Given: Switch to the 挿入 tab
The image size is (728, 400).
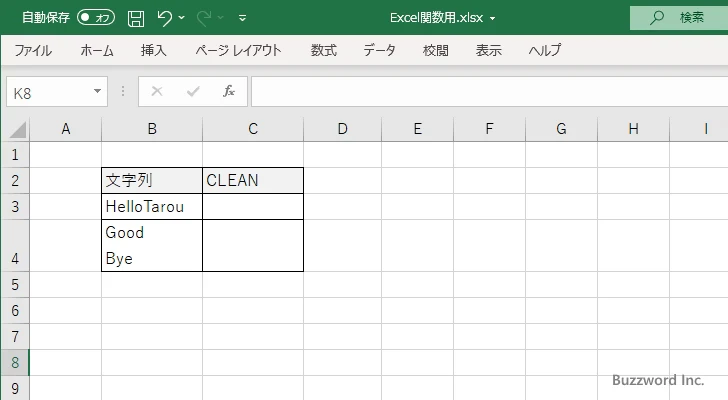Looking at the screenshot, I should [154, 50].
